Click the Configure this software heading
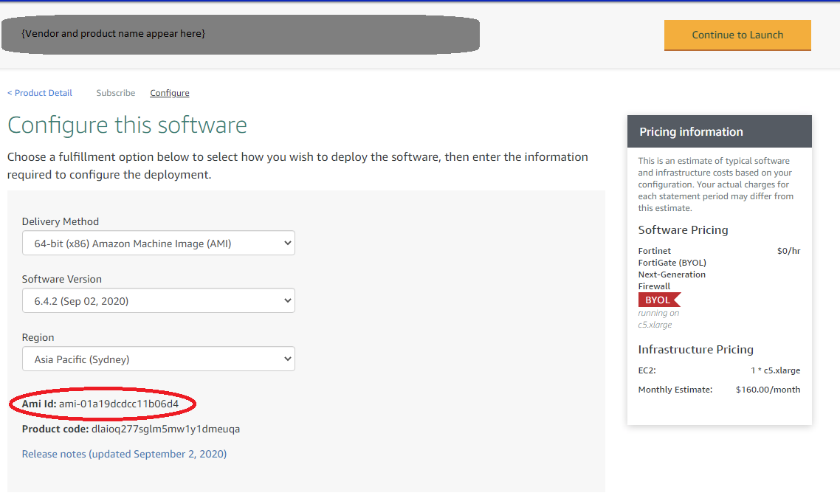Screen dimensions: 840x504 [x=127, y=125]
